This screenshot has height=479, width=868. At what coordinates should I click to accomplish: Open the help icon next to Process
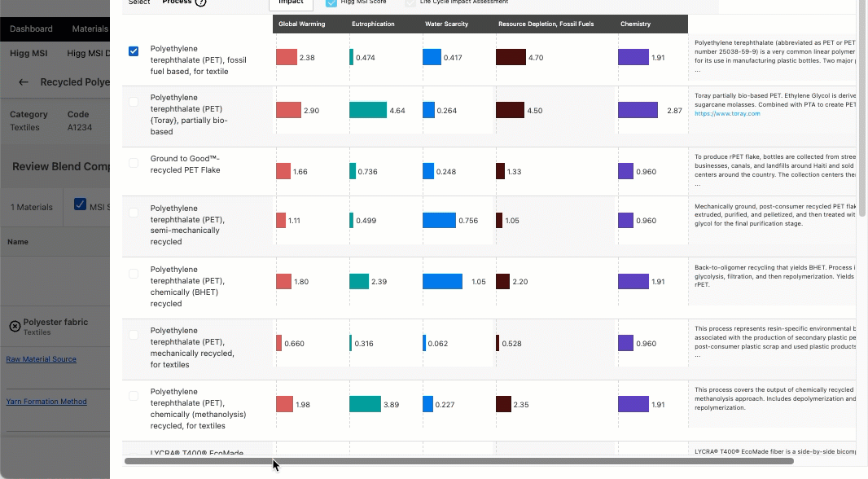(201, 2)
